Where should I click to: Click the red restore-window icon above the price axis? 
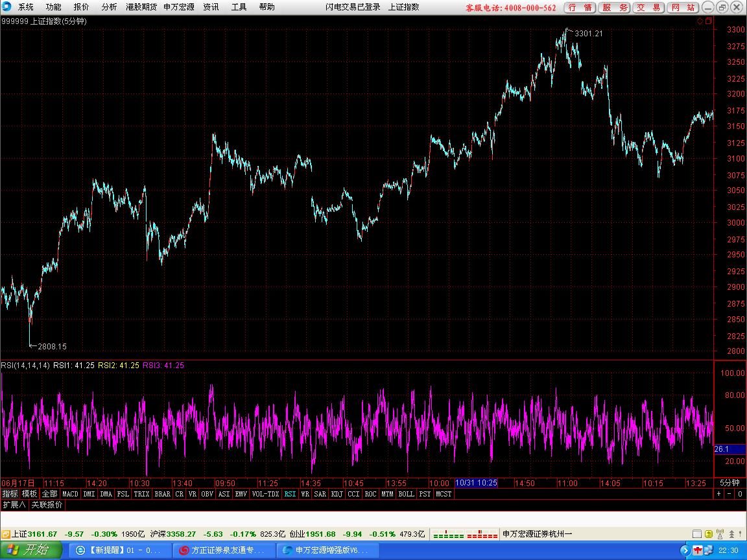(x=708, y=21)
